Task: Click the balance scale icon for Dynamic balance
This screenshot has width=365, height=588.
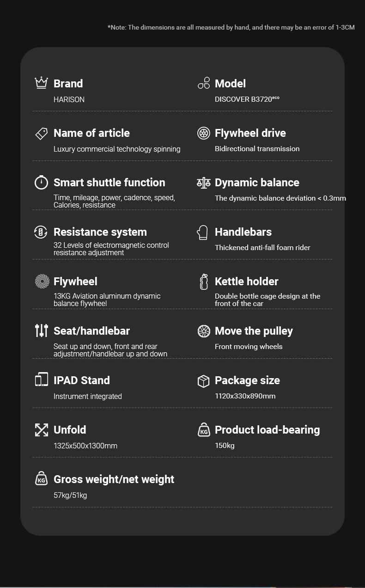Action: click(204, 183)
